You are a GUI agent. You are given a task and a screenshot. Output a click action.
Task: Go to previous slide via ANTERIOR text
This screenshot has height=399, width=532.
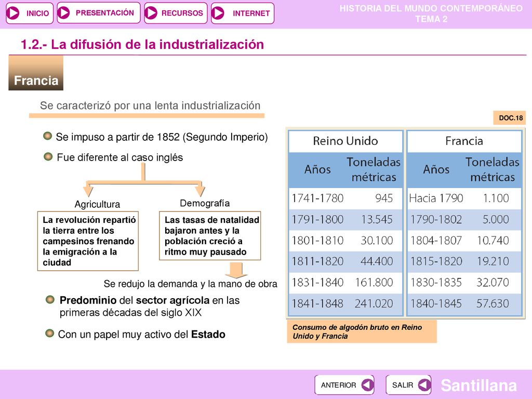tap(338, 385)
